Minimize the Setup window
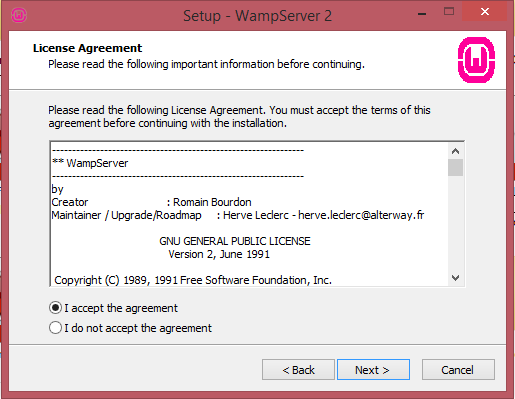Screen dimensions: 515x399 click(422, 14)
